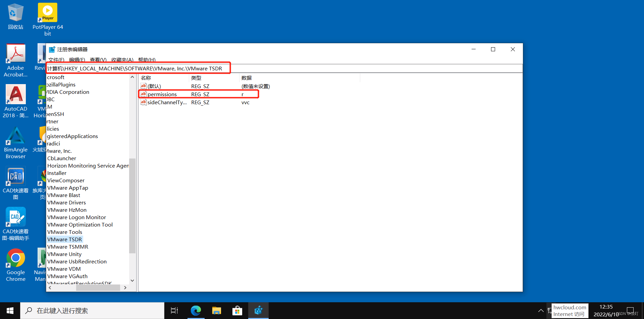Select the VMware VDM key
Screen dimensions: 644x319
click(x=64, y=269)
